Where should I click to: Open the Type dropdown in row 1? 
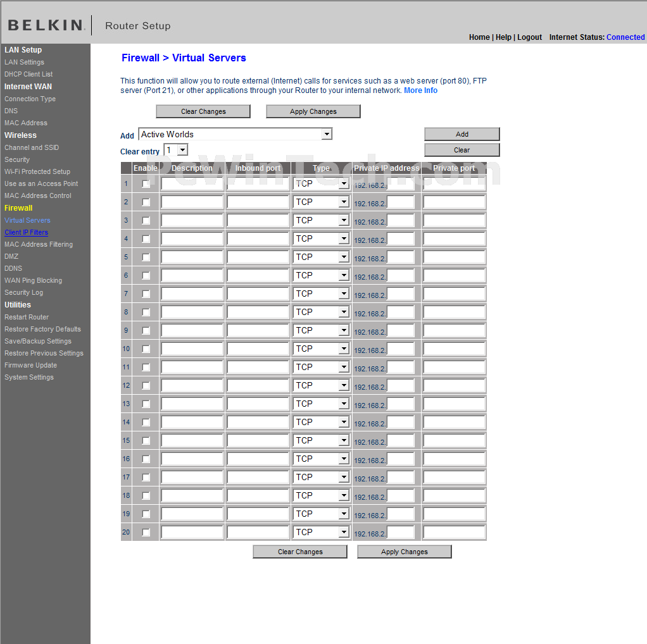click(322, 184)
